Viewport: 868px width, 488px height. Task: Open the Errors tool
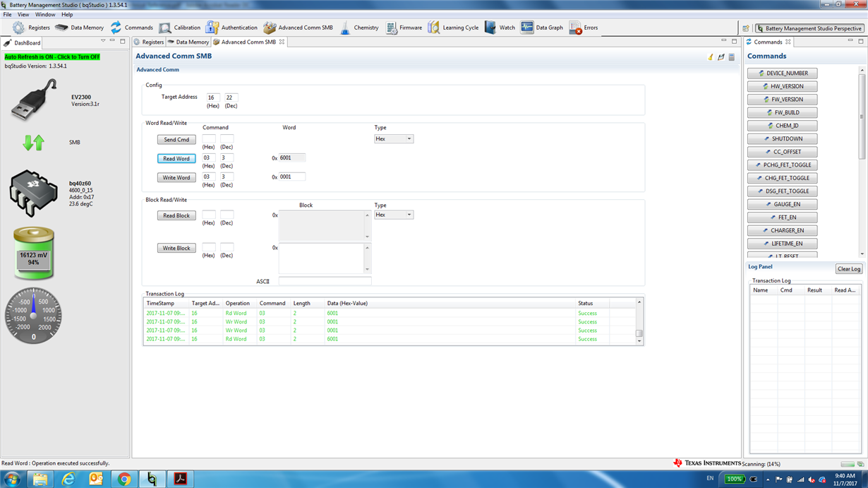584,28
